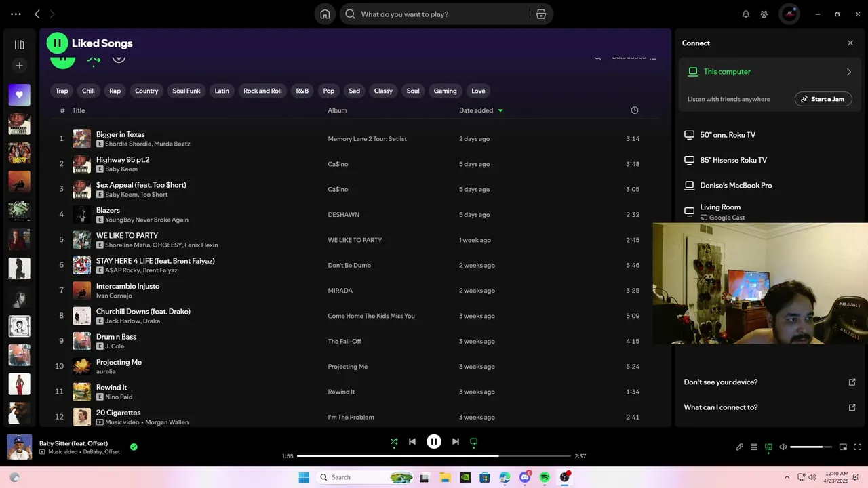This screenshot has height=488, width=868.
Task: Mute with the volume speaker icon
Action: 783,447
